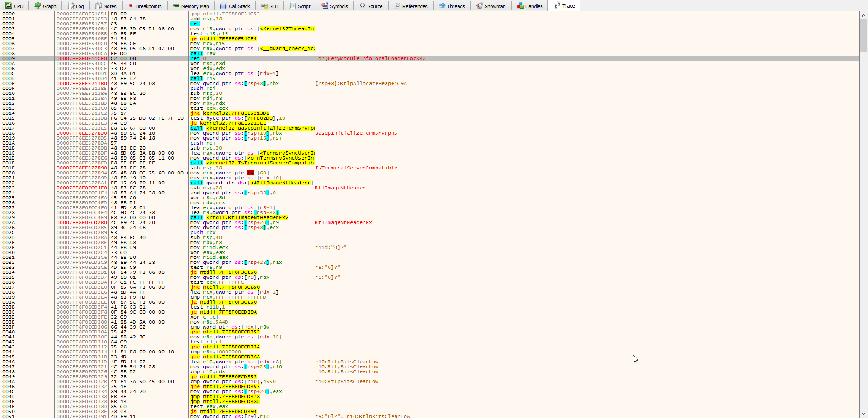The image size is (868, 418).
Task: Open the SEH tab
Action: coord(270,6)
